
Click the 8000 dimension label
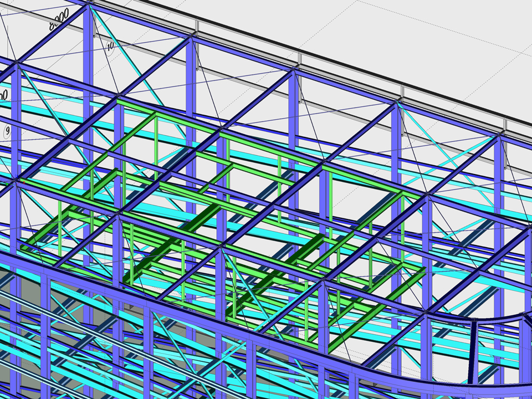point(58,20)
